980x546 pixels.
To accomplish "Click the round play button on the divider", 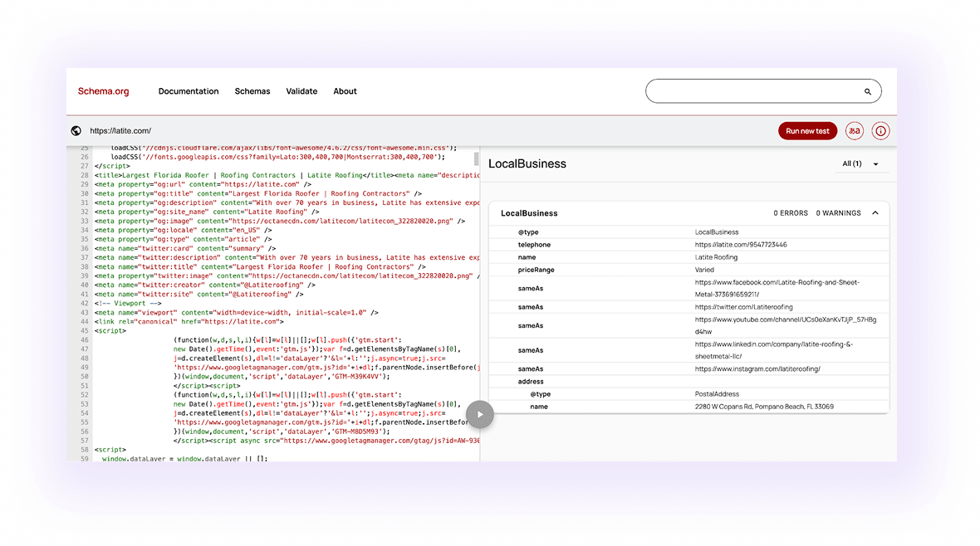I will [479, 414].
